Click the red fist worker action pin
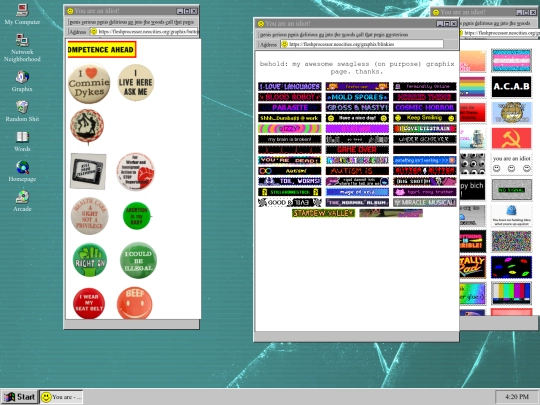 [x=135, y=172]
